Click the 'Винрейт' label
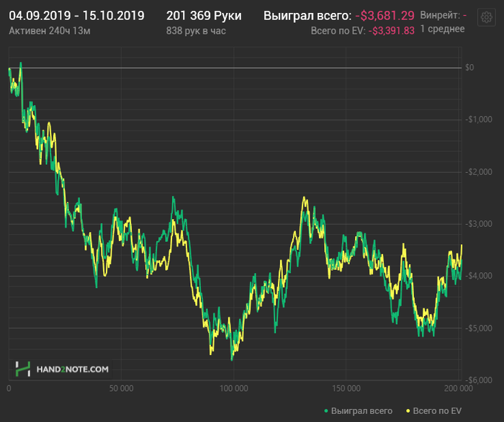 point(439,15)
